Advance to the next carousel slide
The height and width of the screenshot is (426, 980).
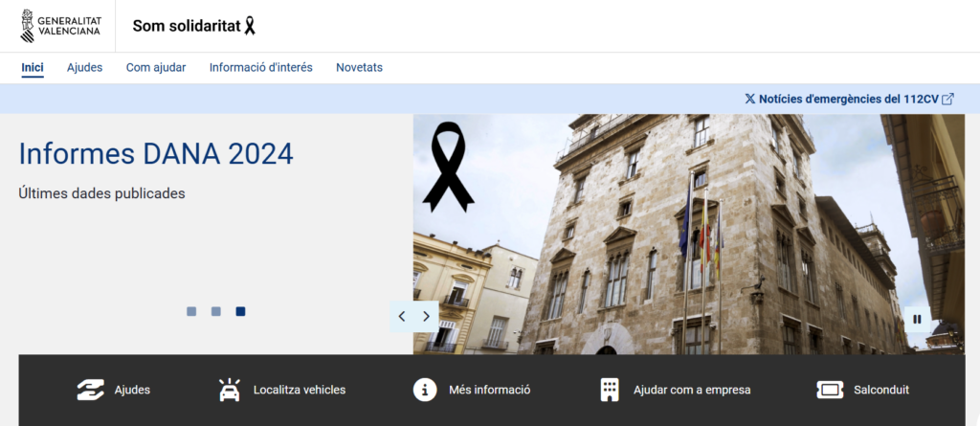click(427, 316)
